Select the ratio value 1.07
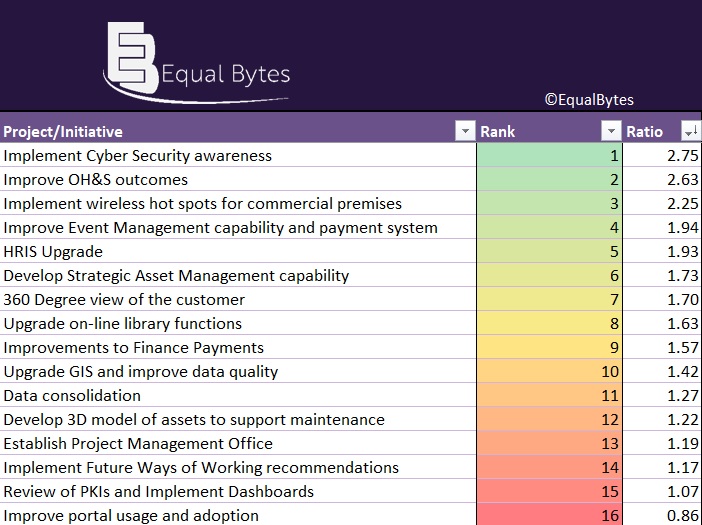The image size is (702, 525). point(662,491)
